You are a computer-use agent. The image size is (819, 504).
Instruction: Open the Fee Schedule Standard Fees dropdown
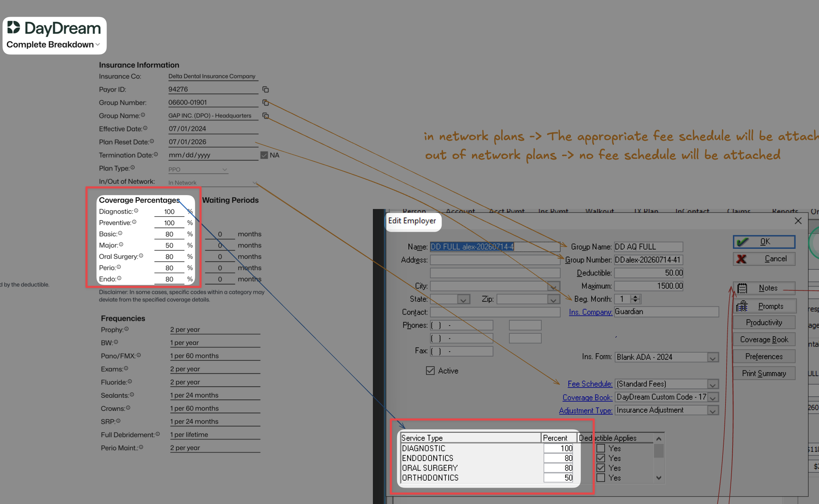[713, 384]
